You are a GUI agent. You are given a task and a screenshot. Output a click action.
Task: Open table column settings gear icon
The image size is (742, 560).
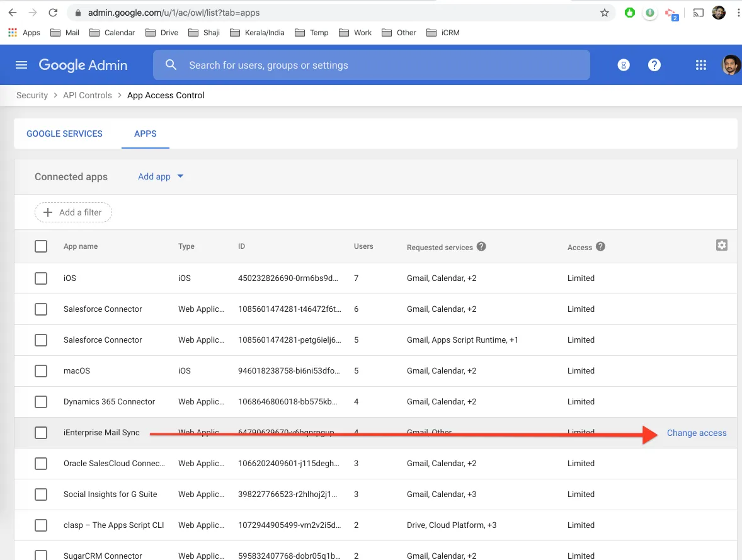[721, 245]
